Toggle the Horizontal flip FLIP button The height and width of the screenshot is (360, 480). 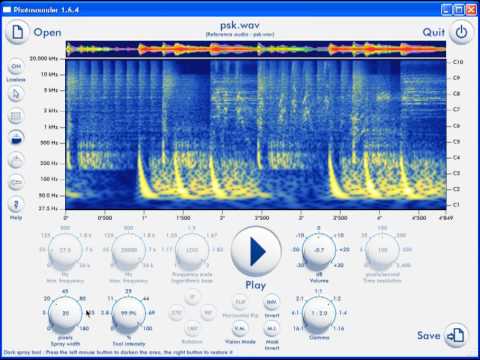[240, 302]
